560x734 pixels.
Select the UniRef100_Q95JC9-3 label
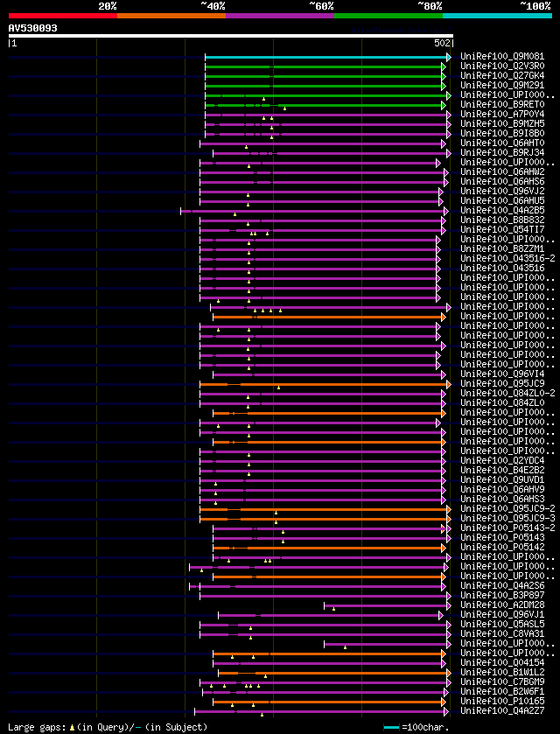[x=507, y=518]
